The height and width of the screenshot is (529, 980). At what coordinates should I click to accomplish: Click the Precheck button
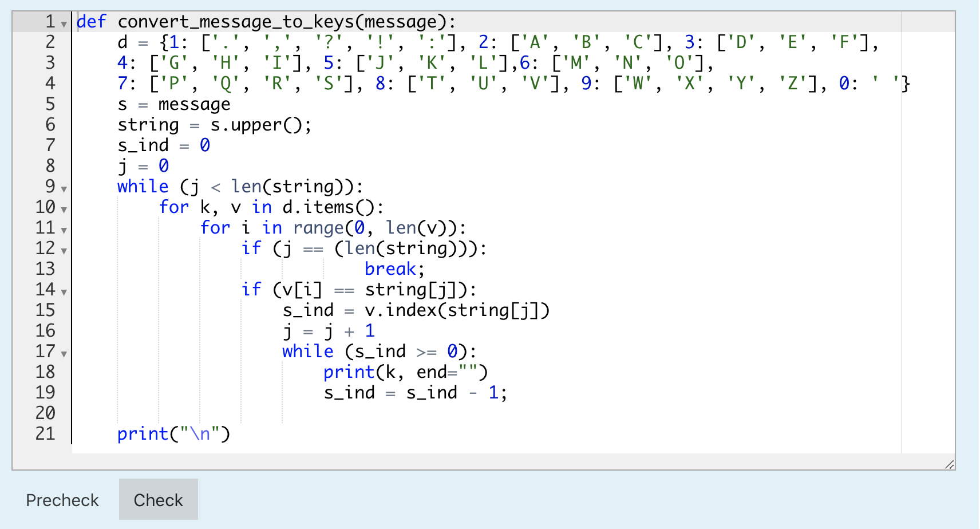[62, 500]
